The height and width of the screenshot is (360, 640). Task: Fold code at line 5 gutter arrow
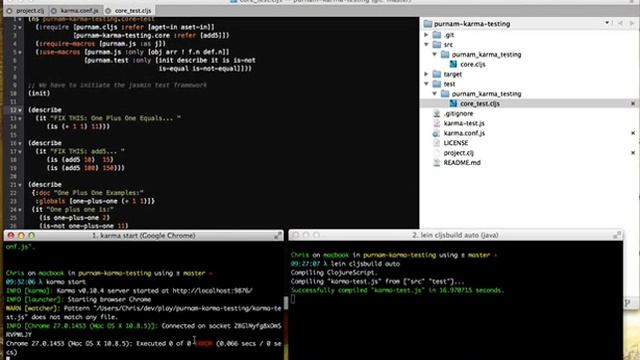click(x=20, y=52)
